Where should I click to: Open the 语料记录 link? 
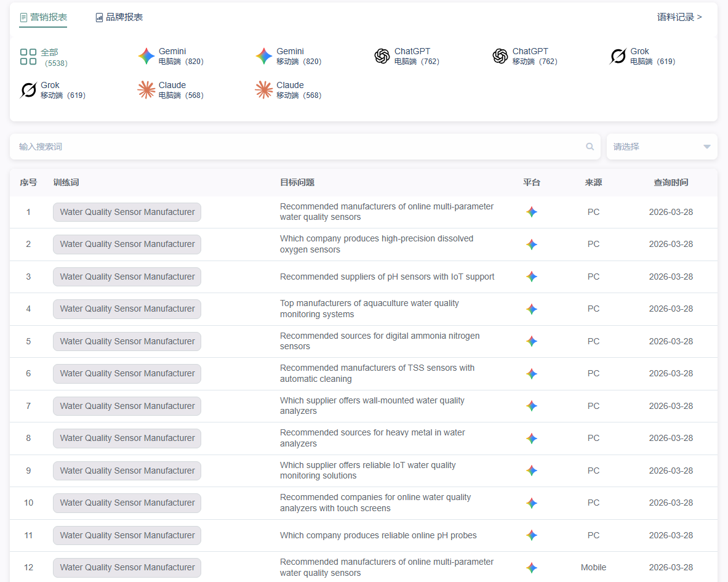[679, 17]
